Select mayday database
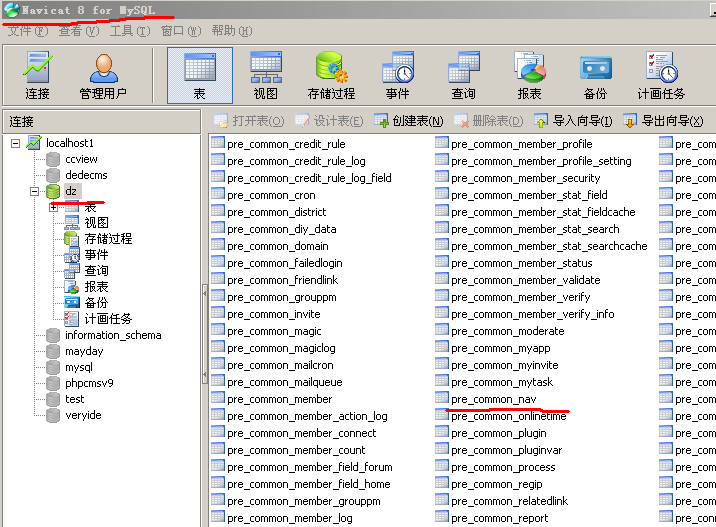The width and height of the screenshot is (716, 527). coord(84,351)
